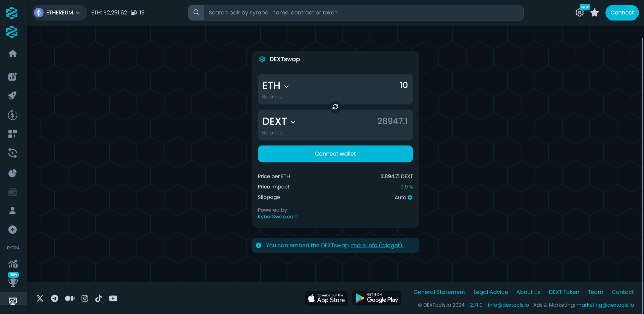Open the swap arrows sidebar icon
The image size is (644, 314).
(13, 153)
